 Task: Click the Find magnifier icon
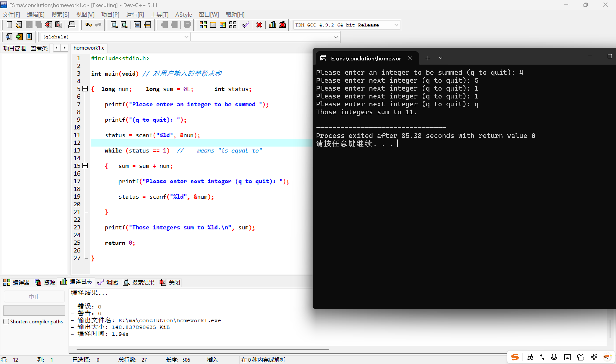[x=114, y=25]
